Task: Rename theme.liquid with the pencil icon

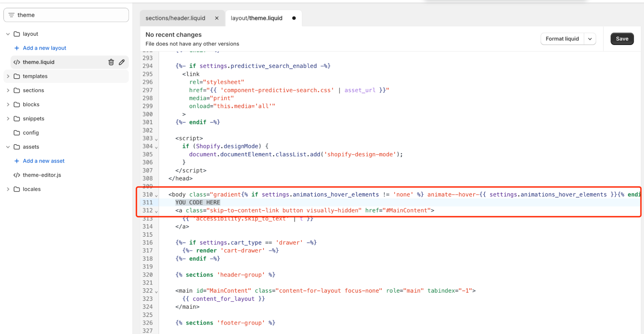Action: click(121, 62)
